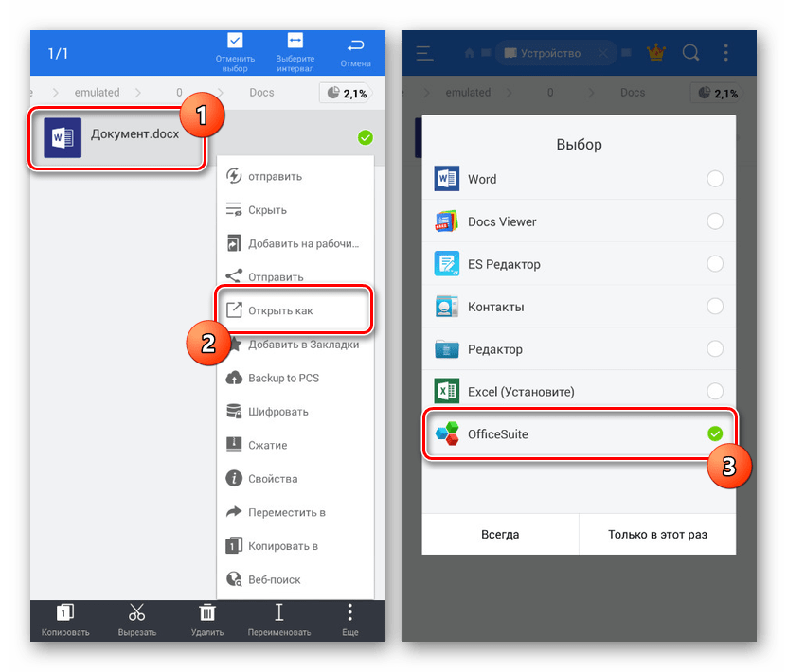Select the Word radio button
This screenshot has height=672, width=787.
(x=715, y=179)
